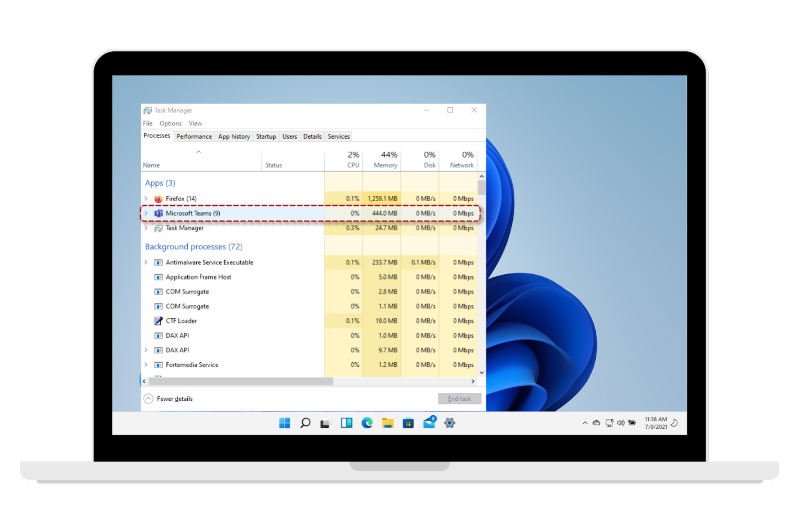The height and width of the screenshot is (532, 799).
Task: Expand the Task Manager process row
Action: click(146, 228)
